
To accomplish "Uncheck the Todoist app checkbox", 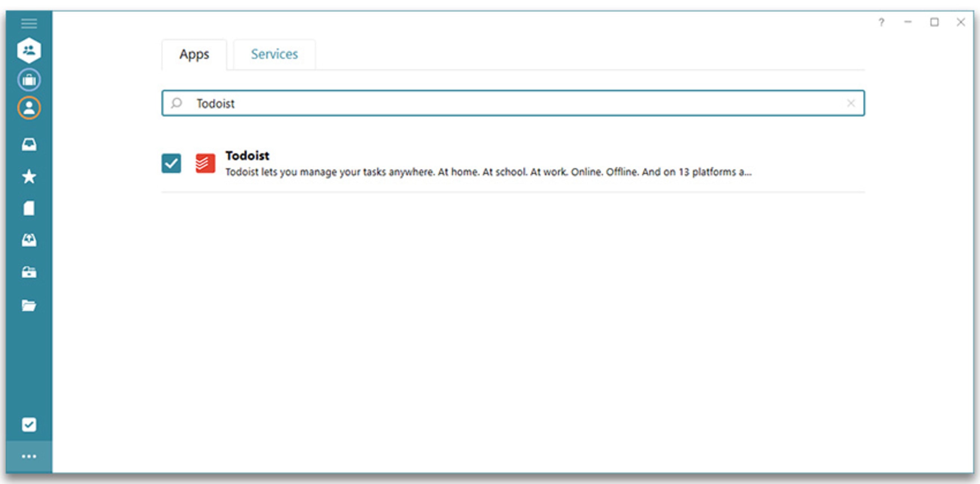I will (x=171, y=163).
